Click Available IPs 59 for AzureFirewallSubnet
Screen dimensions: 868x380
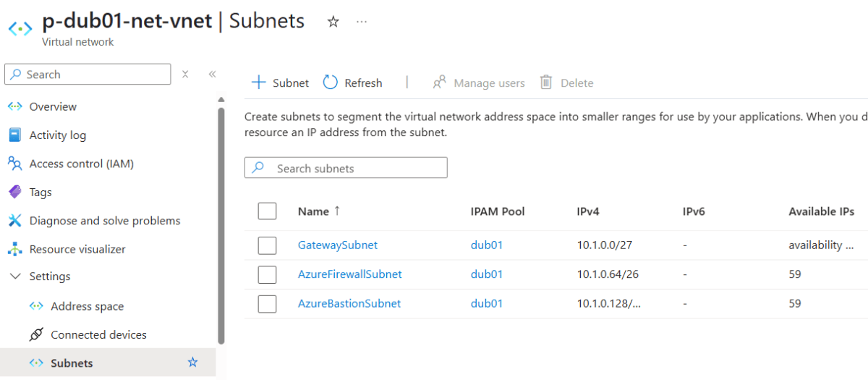click(x=795, y=274)
